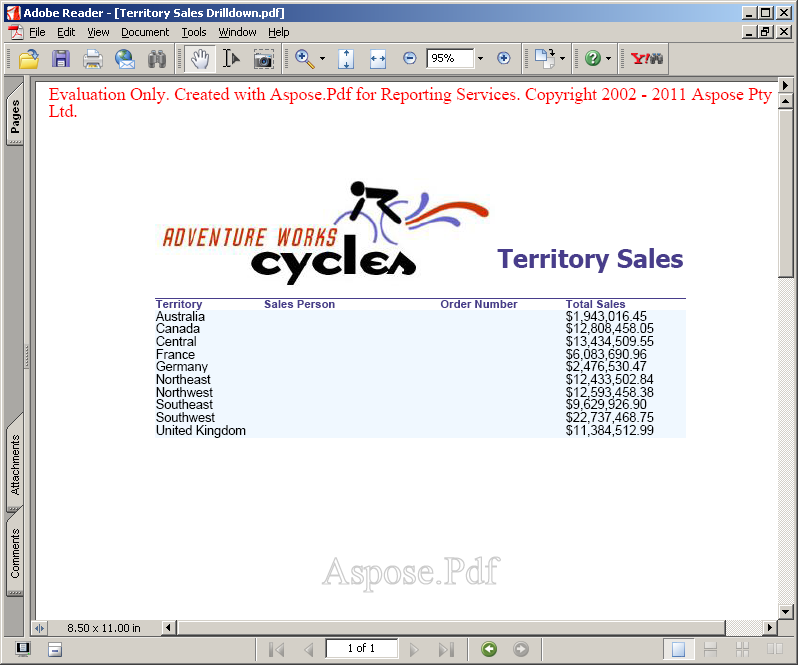Viewport: 798px width, 665px height.
Task: Open the Pages side panel tab
Action: (x=15, y=118)
